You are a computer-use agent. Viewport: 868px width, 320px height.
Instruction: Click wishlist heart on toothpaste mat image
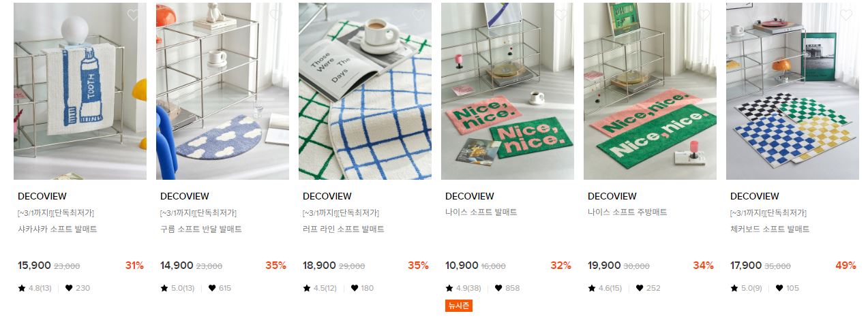coord(133,15)
